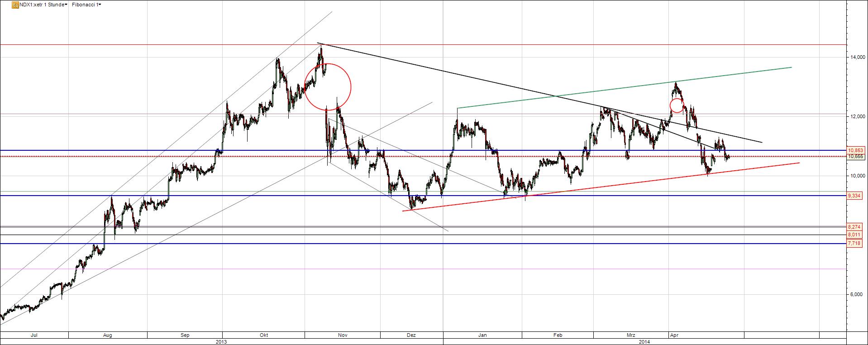
Task: Click the 7,718 price level label
Action: [854, 244]
